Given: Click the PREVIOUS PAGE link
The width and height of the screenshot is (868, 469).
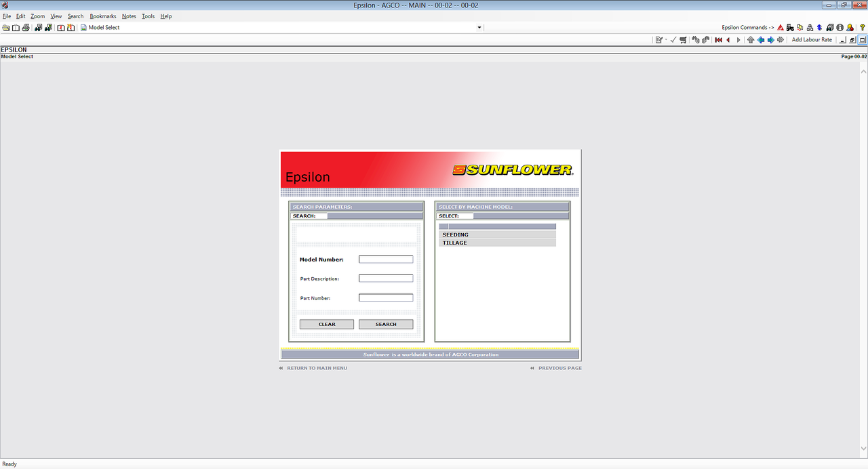Looking at the screenshot, I should pos(560,368).
